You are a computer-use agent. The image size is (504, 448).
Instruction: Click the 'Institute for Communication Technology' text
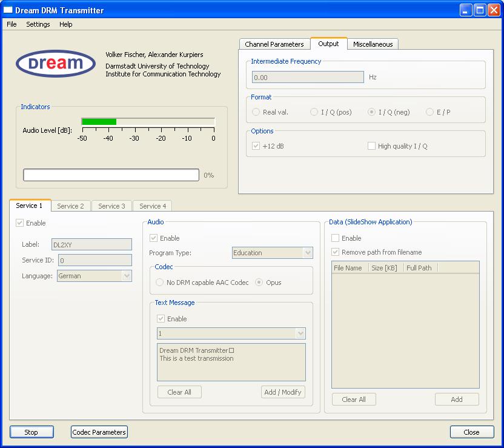[163, 74]
